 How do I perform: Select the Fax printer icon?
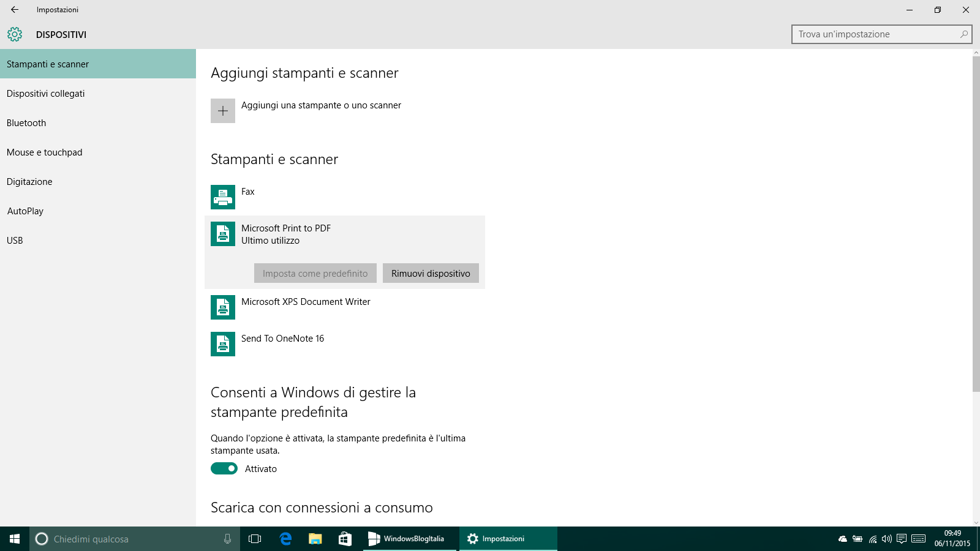point(223,197)
